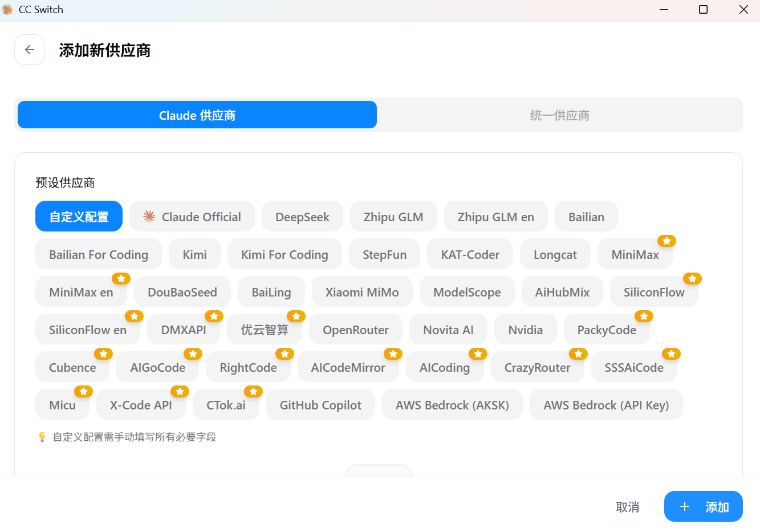Choose the Bailian For Coding preset
The width and height of the screenshot is (760, 532).
(99, 254)
